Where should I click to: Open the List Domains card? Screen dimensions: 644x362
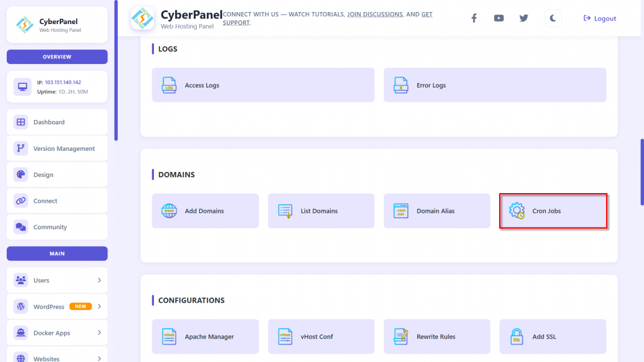click(321, 211)
